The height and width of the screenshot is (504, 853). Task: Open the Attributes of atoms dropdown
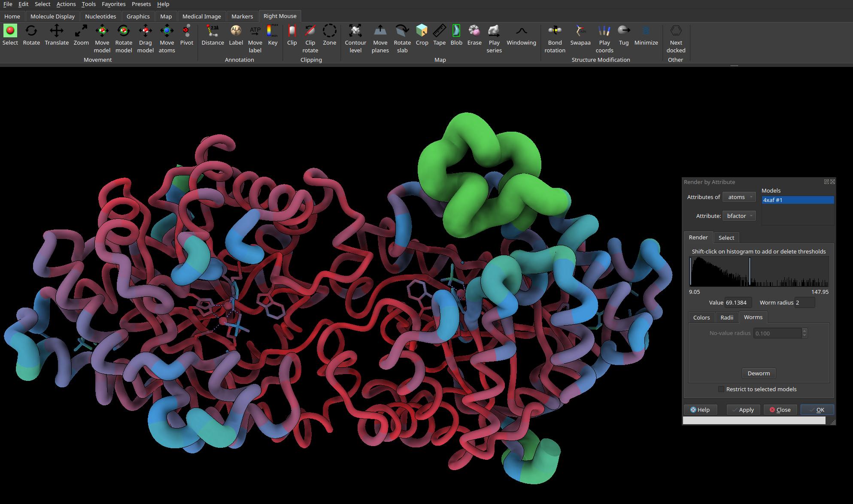[x=739, y=197]
